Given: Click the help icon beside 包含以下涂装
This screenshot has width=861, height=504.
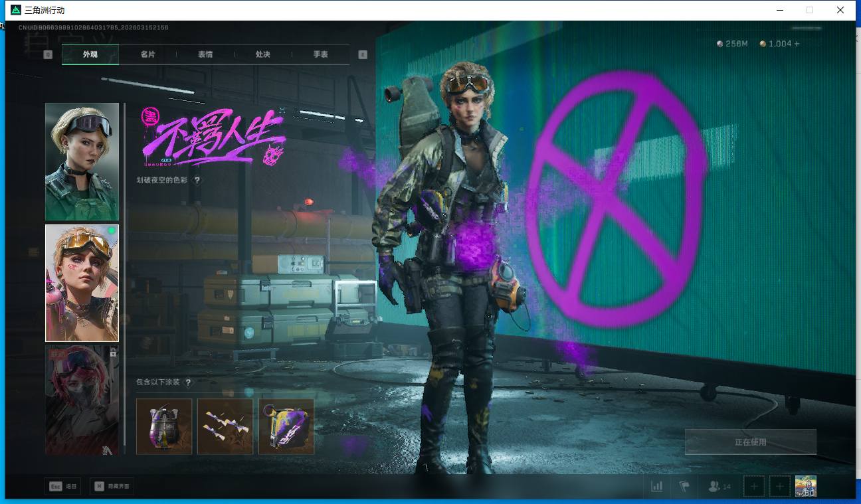Looking at the screenshot, I should [188, 382].
